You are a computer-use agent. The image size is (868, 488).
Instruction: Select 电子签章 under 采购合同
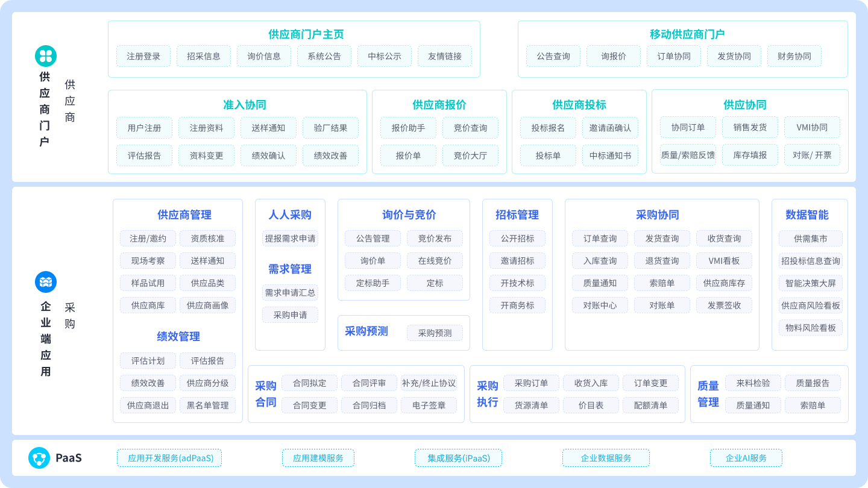(x=429, y=405)
